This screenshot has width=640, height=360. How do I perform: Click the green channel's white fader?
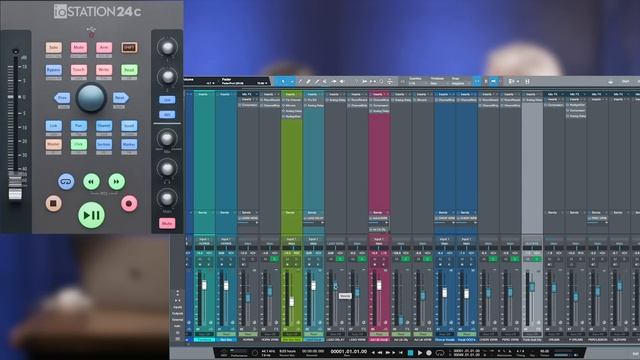tap(292, 302)
